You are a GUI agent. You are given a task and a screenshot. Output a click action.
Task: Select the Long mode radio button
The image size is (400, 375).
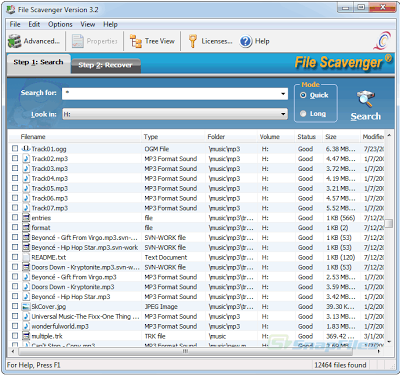coord(303,114)
